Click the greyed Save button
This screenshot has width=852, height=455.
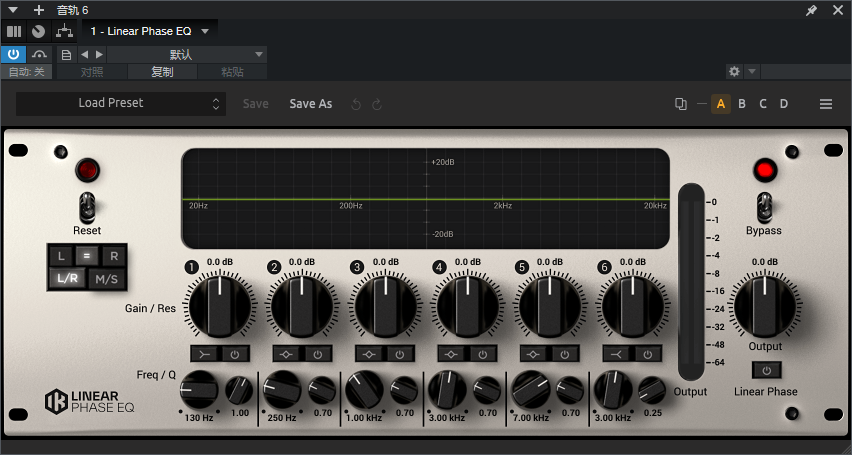255,104
